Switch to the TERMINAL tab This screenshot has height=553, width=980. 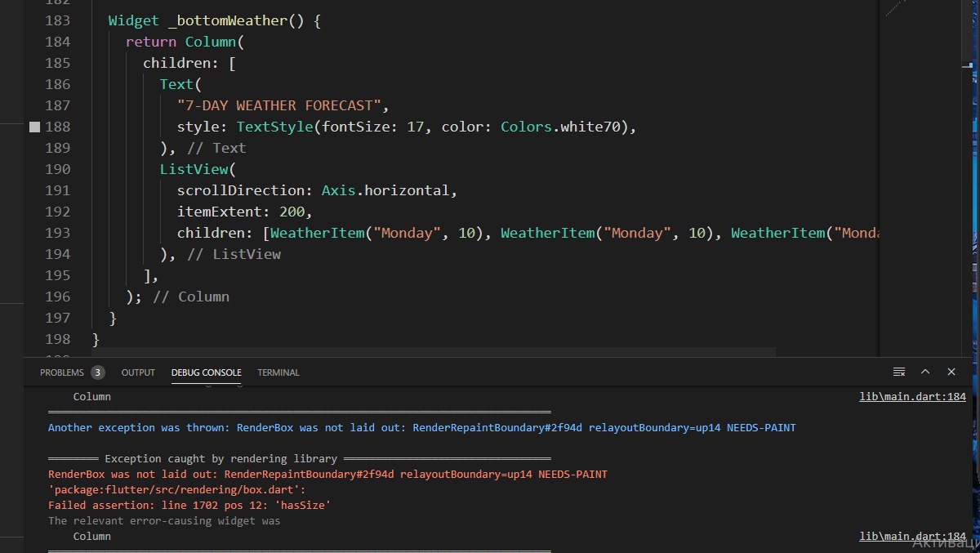[x=278, y=372]
